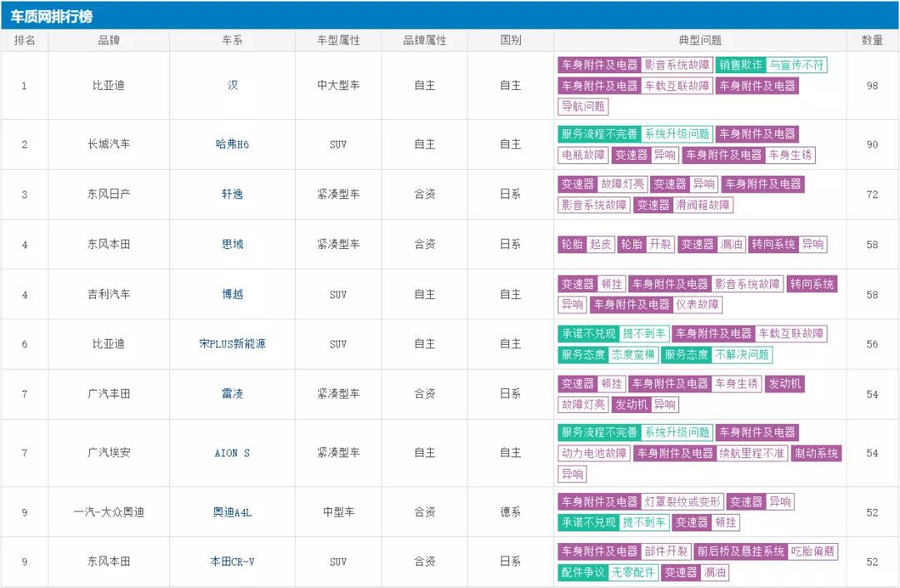
Task: Select the 滑阀箱故障 tag
Action: coord(702,205)
